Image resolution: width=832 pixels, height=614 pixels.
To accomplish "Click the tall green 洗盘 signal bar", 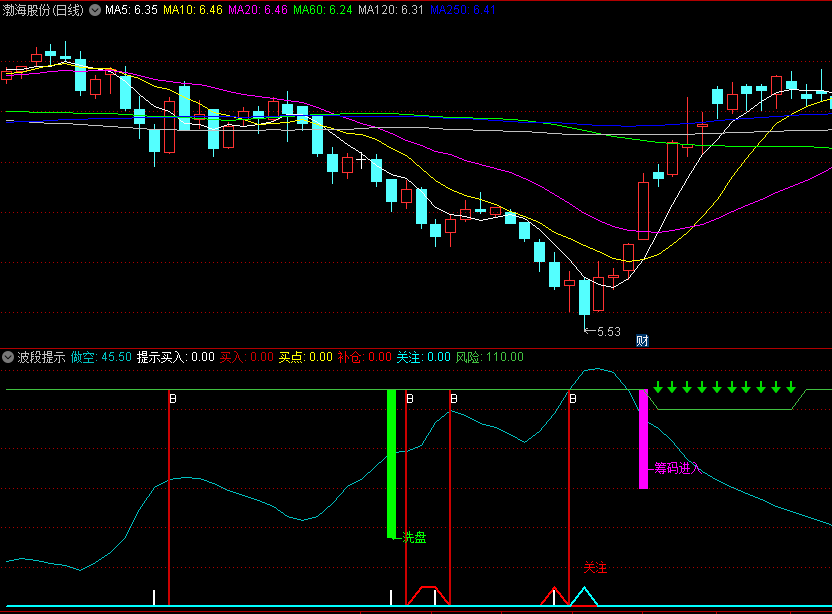I will pyautogui.click(x=392, y=464).
